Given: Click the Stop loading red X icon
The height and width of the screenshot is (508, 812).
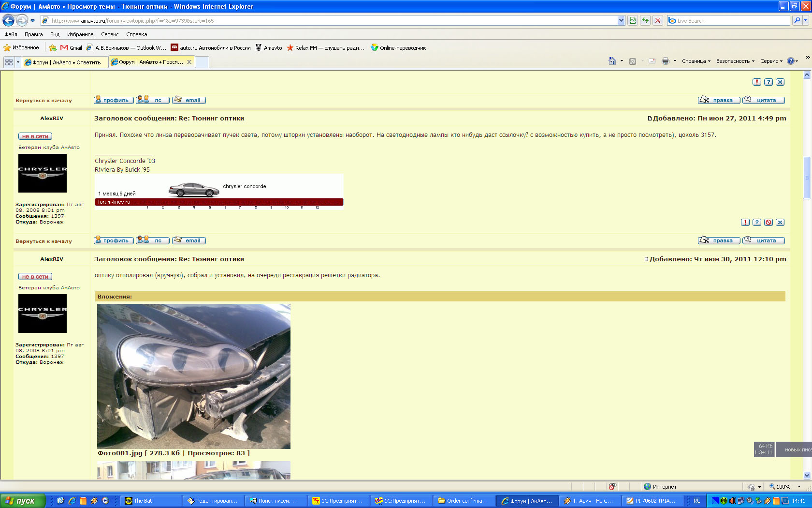Looking at the screenshot, I should click(658, 20).
